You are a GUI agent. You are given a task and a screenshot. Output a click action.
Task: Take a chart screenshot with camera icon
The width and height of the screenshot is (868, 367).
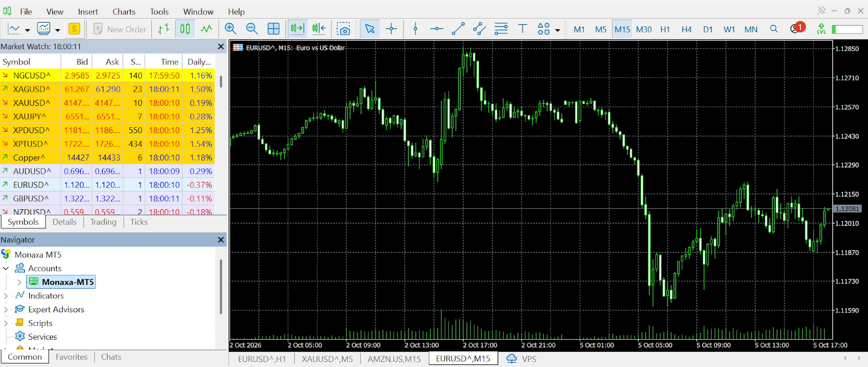pos(343,29)
